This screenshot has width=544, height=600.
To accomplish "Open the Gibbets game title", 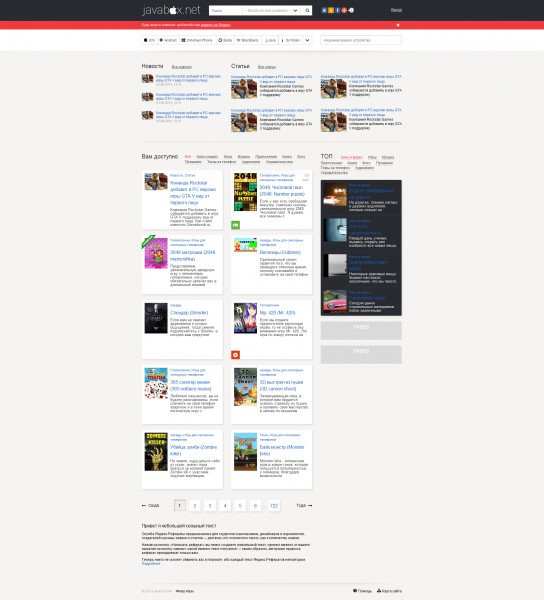I will [x=280, y=253].
